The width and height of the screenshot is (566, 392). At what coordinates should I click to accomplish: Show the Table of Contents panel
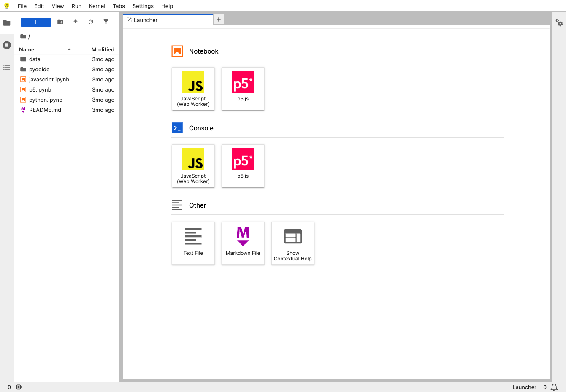point(7,68)
